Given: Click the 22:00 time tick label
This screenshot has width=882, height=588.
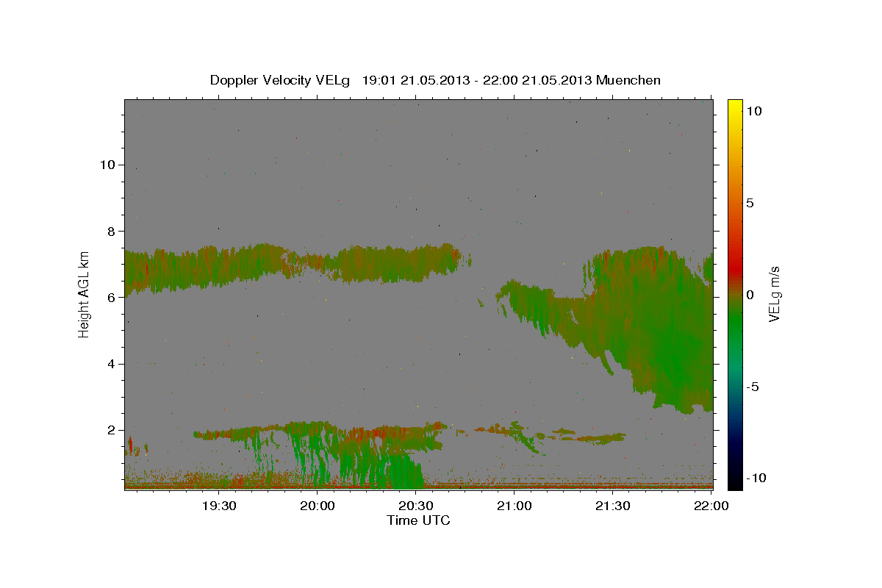Looking at the screenshot, I should [711, 506].
